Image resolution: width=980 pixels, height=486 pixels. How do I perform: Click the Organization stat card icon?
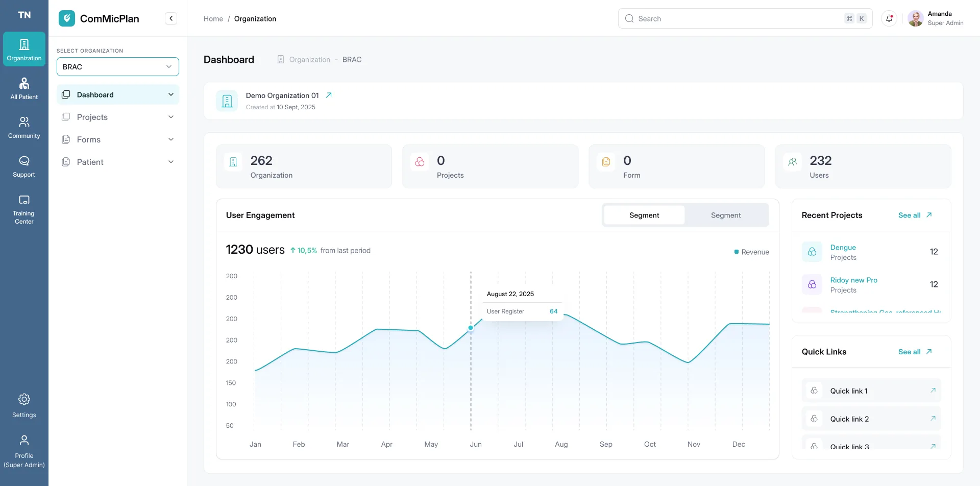point(233,162)
